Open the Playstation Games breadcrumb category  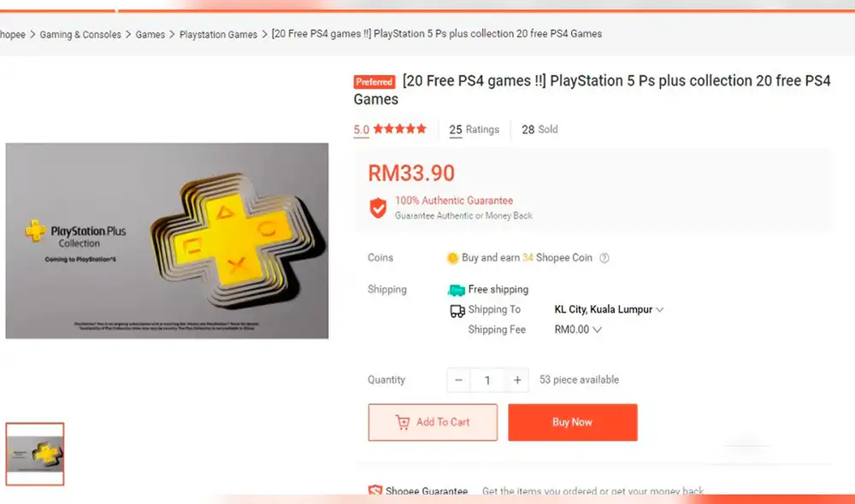point(218,34)
